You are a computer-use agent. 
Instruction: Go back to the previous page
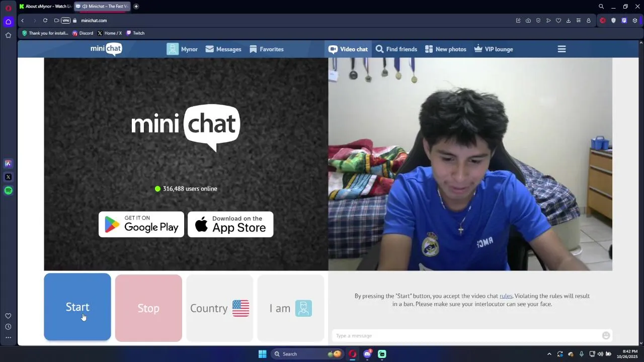[x=23, y=21]
